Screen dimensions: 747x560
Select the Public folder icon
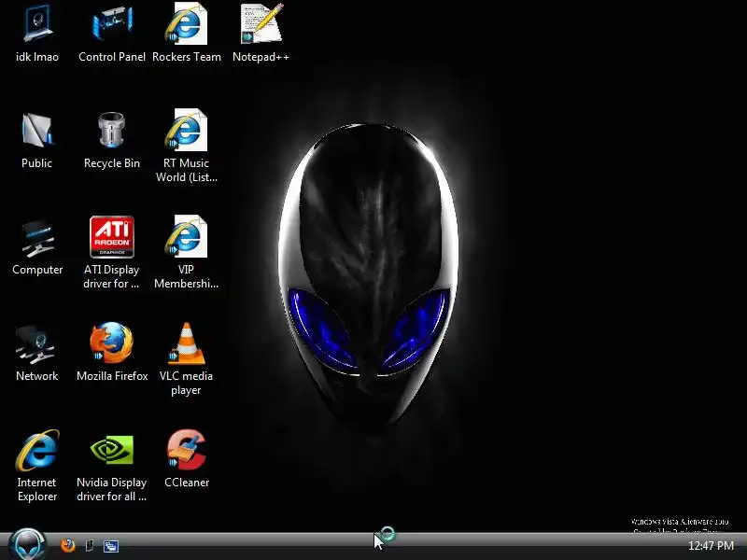[x=37, y=141]
